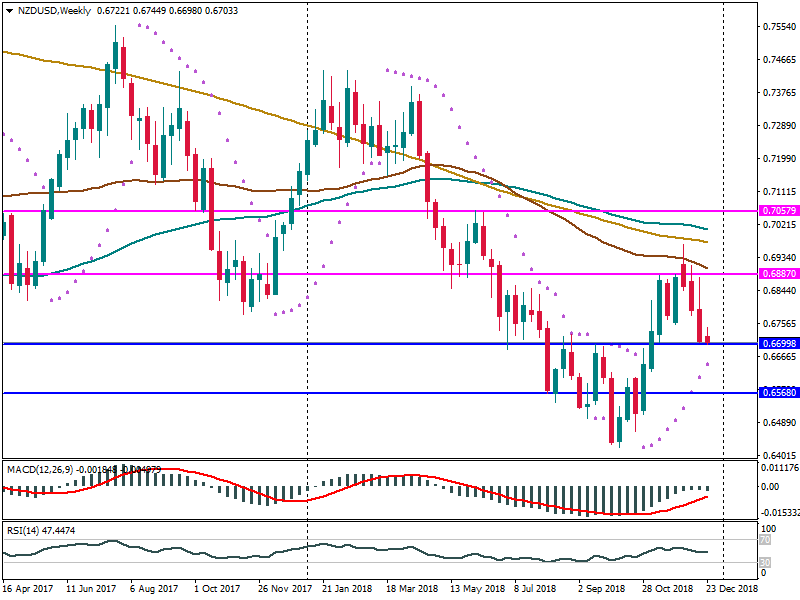Click the 0.75540 price scale value
Image resolution: width=800 pixels, height=600 pixels.
(776, 27)
